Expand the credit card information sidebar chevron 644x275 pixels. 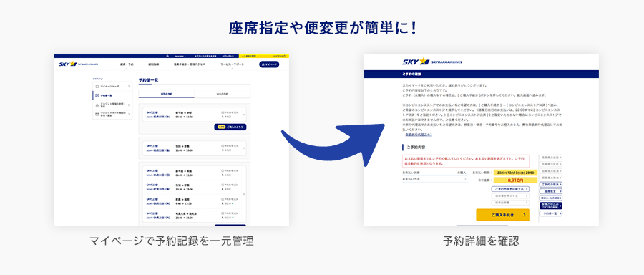[x=129, y=114]
